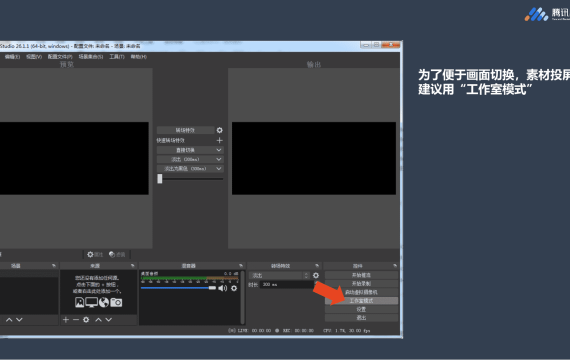Screen dimensions: 570x360
Task: Open the 工具(T) (Tools) menu
Action: point(117,57)
